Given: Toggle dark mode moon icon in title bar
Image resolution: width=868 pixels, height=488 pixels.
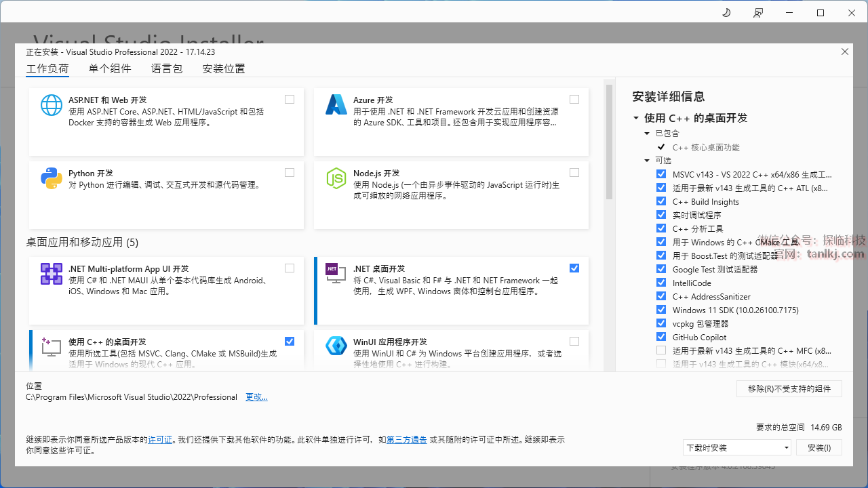Looking at the screenshot, I should (726, 13).
